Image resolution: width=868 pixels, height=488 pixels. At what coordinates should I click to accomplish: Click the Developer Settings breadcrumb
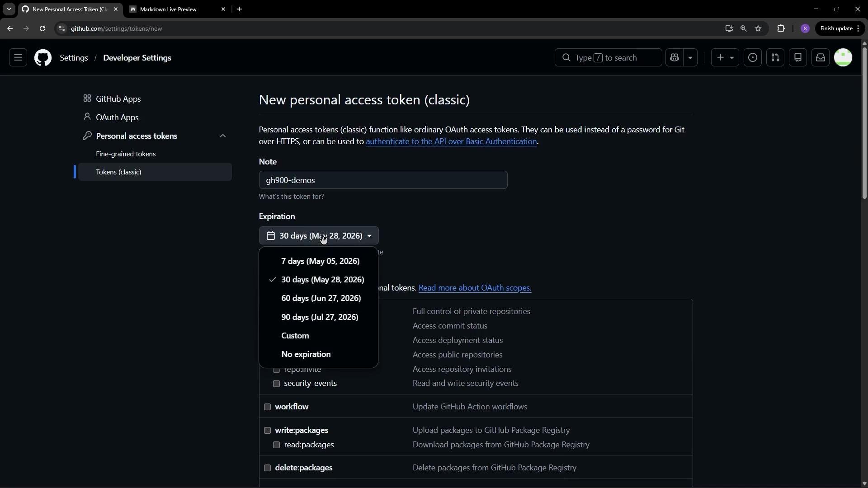[137, 58]
